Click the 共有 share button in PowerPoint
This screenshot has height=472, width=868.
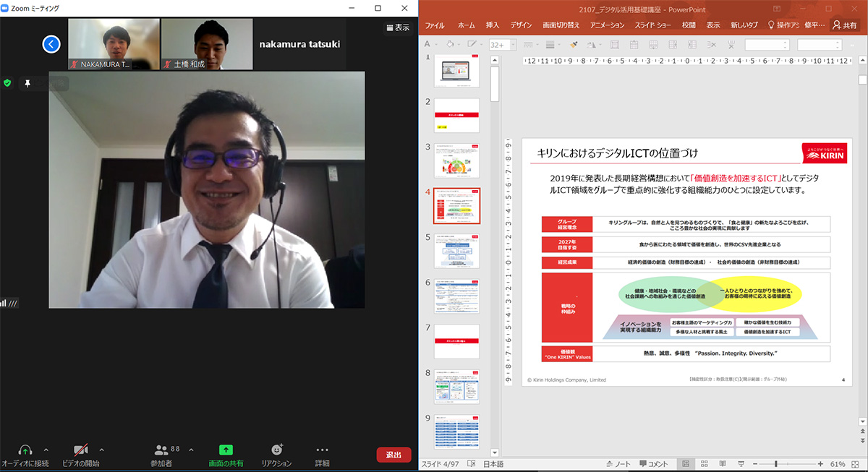(x=845, y=25)
